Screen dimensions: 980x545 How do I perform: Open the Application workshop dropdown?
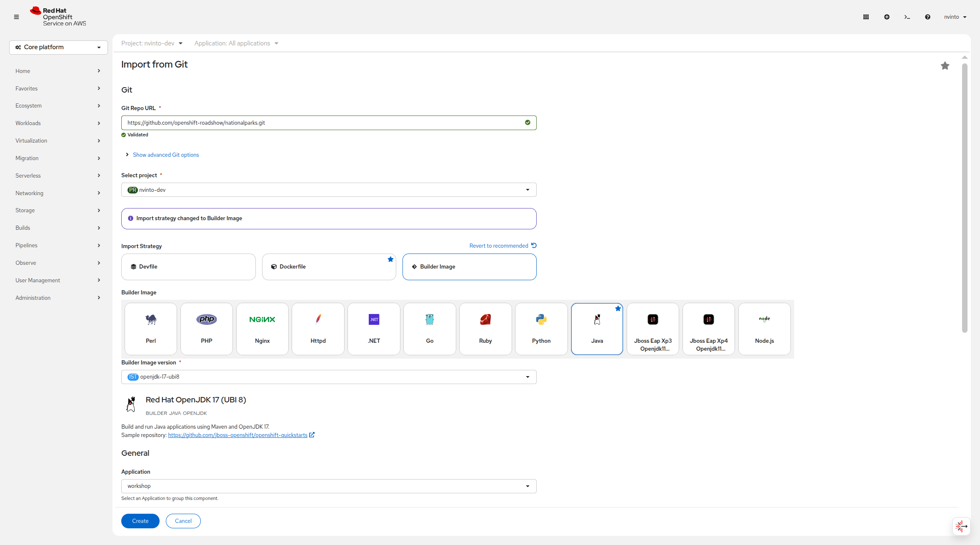[329, 486]
